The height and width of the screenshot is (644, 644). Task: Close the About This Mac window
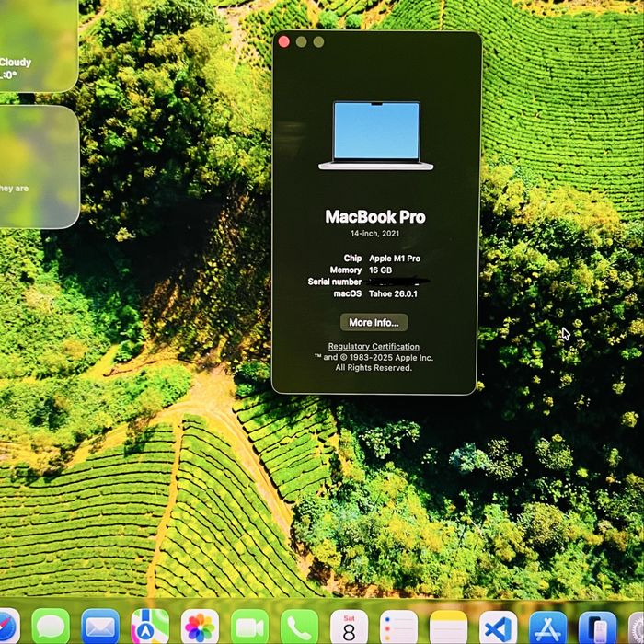[283, 41]
